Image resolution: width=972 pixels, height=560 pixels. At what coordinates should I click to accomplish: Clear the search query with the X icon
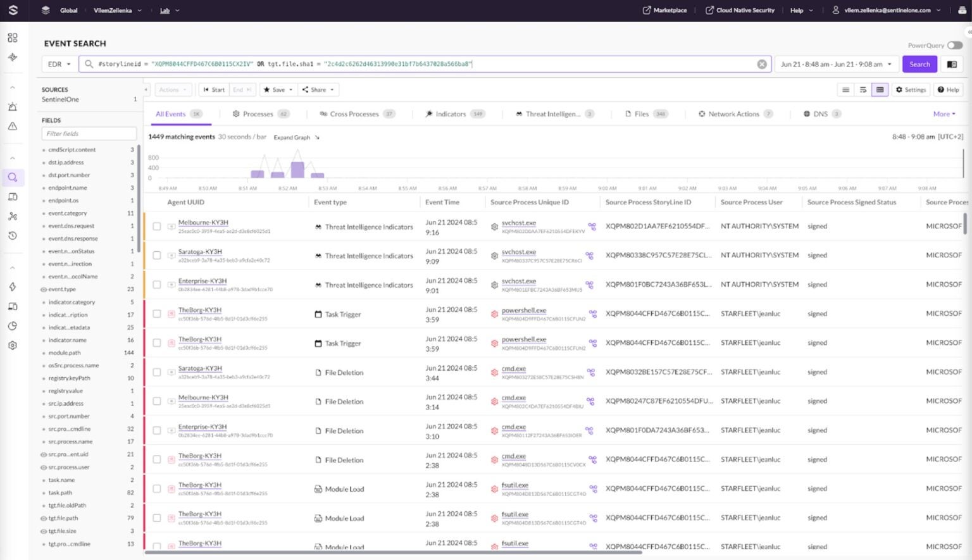click(762, 64)
